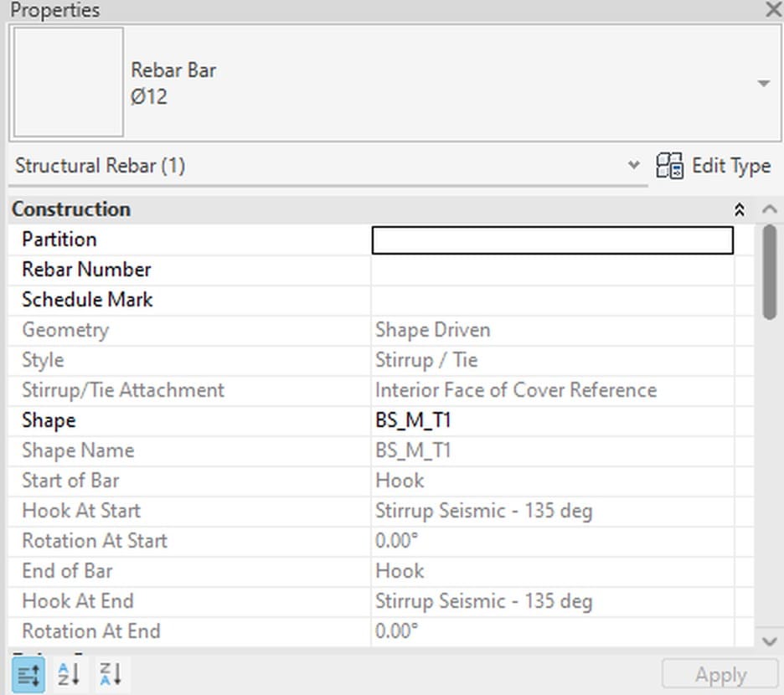Image resolution: width=784 pixels, height=695 pixels.
Task: Open Edit Type text button
Action: click(731, 166)
